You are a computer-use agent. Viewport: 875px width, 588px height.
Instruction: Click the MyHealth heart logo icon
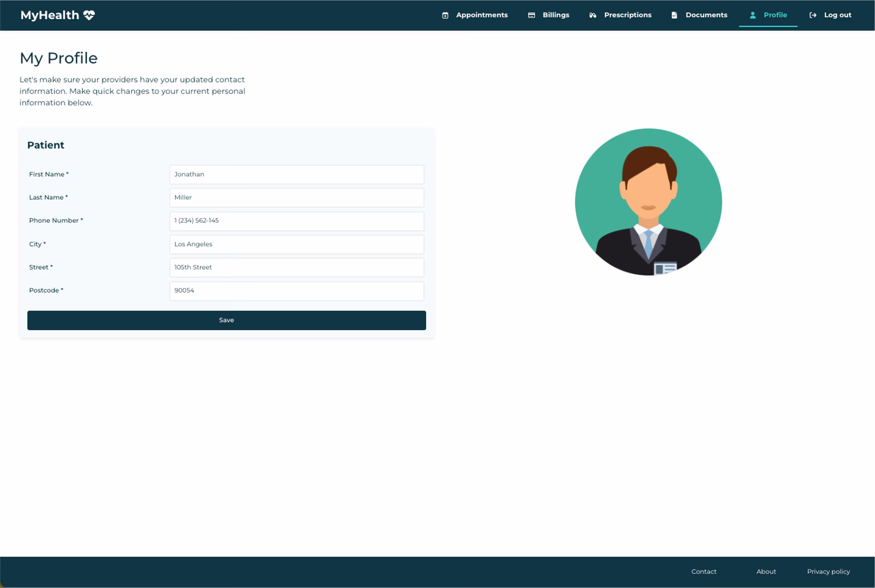tap(89, 15)
